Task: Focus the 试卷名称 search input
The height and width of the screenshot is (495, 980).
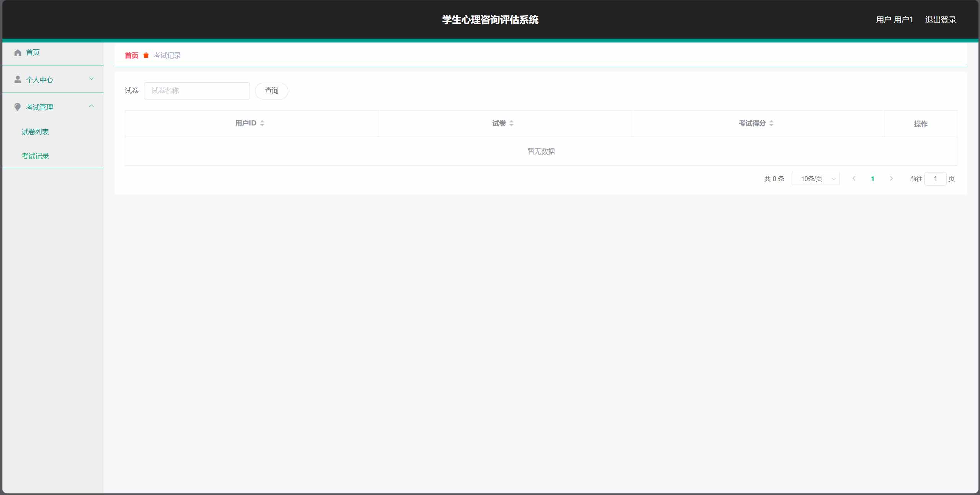Action: click(197, 91)
